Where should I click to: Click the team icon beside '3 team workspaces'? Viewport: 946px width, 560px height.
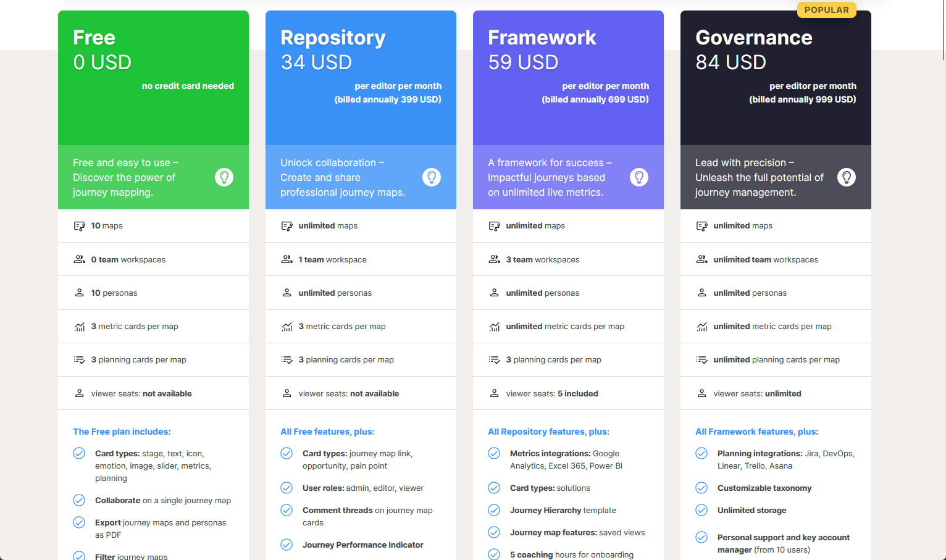[495, 259]
